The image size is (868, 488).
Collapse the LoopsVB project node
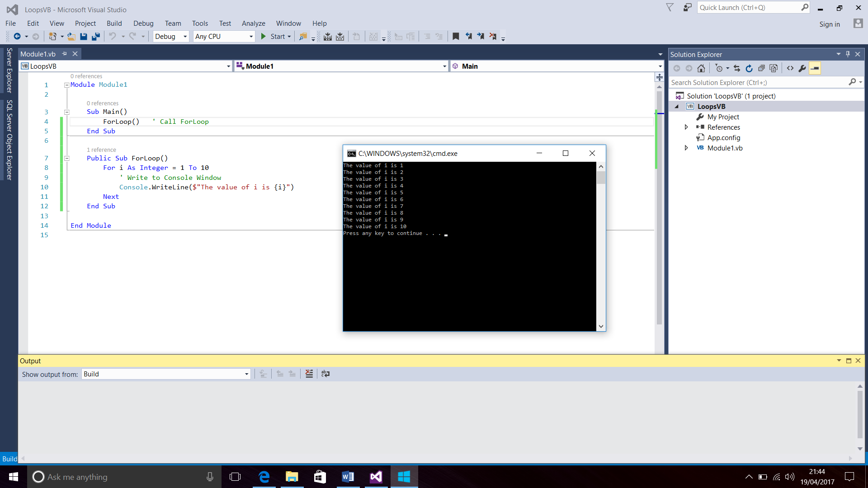[x=677, y=107]
